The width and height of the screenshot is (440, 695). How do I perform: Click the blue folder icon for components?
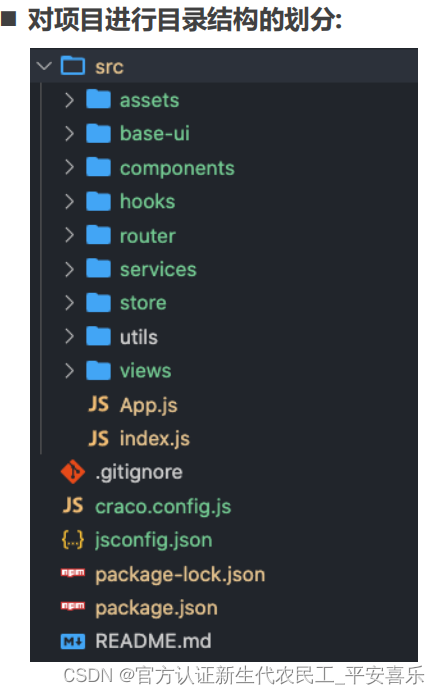tap(98, 167)
